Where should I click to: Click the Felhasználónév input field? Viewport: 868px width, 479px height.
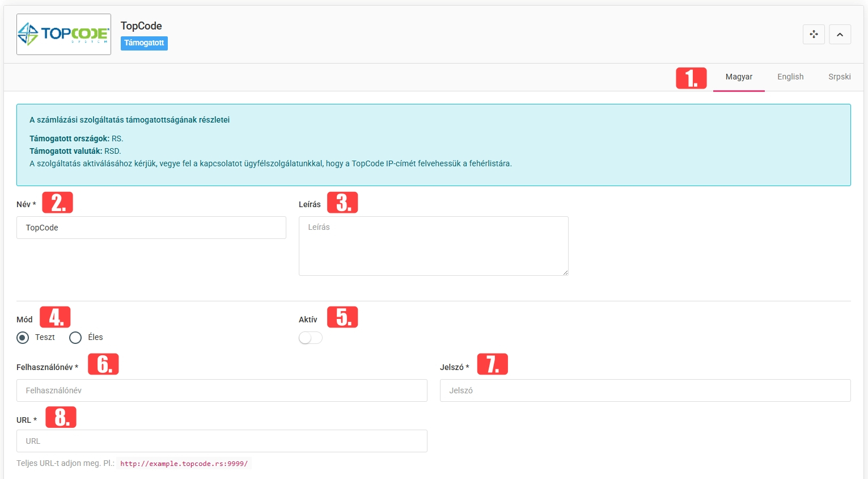tap(222, 390)
